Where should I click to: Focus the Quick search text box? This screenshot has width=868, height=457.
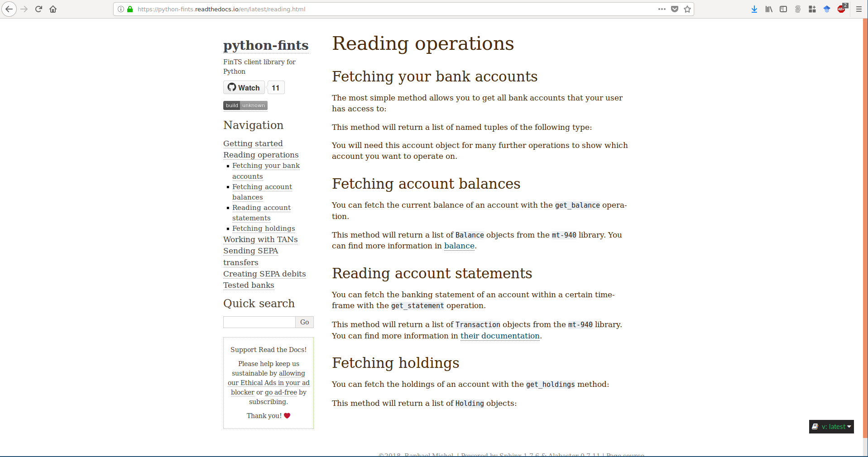tap(259, 322)
